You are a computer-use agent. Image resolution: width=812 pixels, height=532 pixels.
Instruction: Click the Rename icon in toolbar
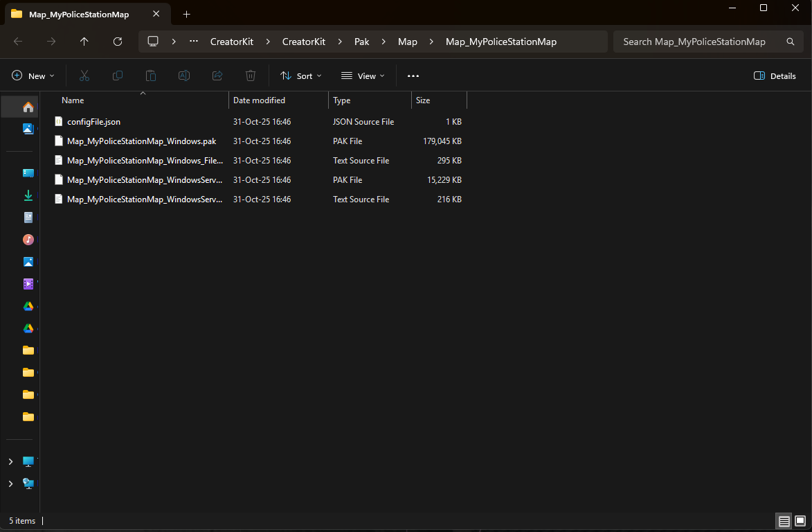point(184,76)
